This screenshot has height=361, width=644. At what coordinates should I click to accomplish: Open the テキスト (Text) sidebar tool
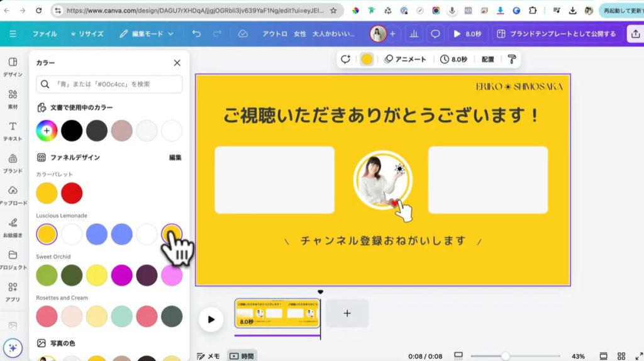[x=13, y=131]
